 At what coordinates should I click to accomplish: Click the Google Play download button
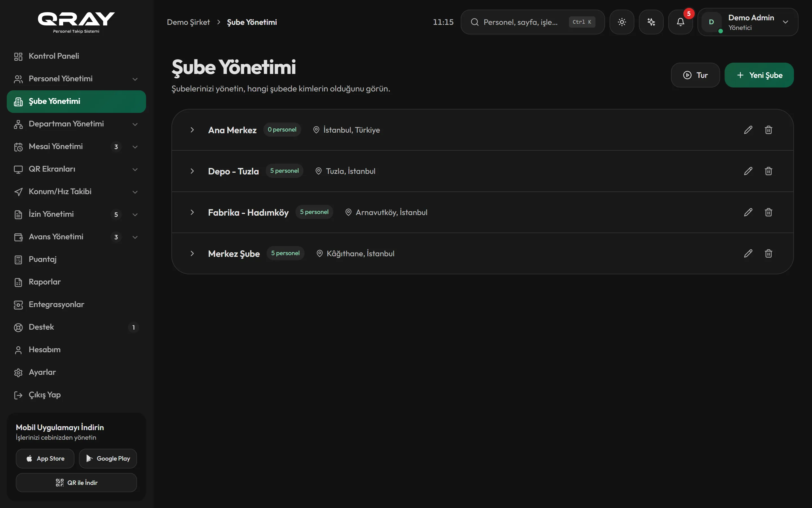(108, 459)
